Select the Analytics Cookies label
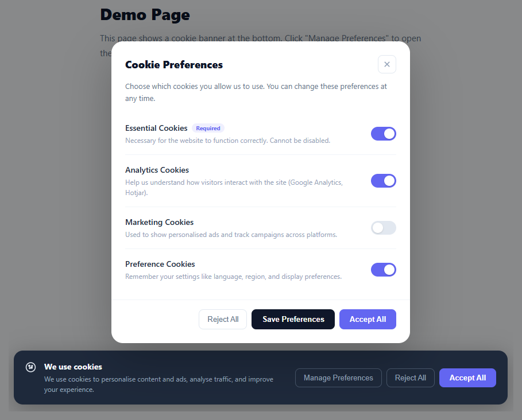This screenshot has height=420, width=522. [157, 170]
